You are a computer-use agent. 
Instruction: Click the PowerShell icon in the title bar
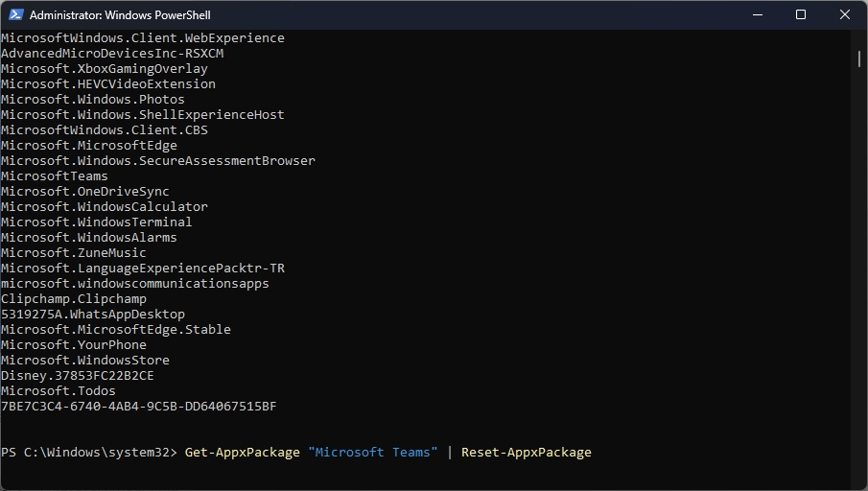pyautogui.click(x=15, y=15)
